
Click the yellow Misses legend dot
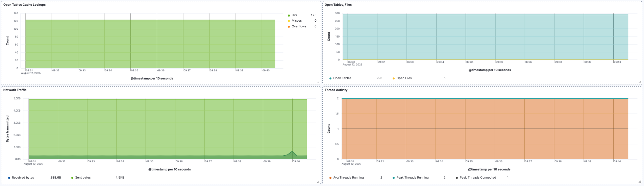point(289,21)
